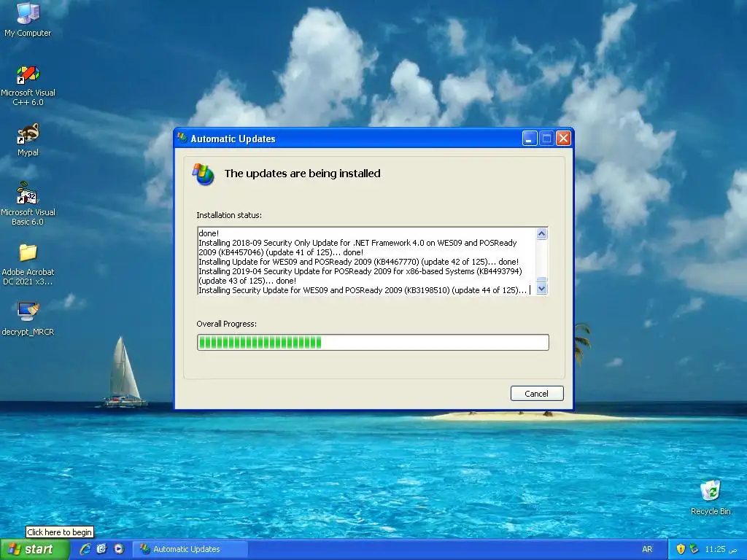Open Adobe Acrobat DC 2021 folder
The width and height of the screenshot is (747, 560).
click(28, 264)
